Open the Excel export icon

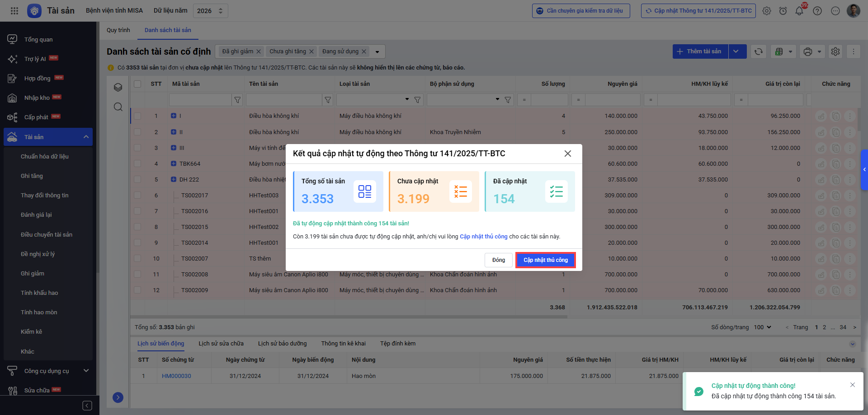(779, 51)
